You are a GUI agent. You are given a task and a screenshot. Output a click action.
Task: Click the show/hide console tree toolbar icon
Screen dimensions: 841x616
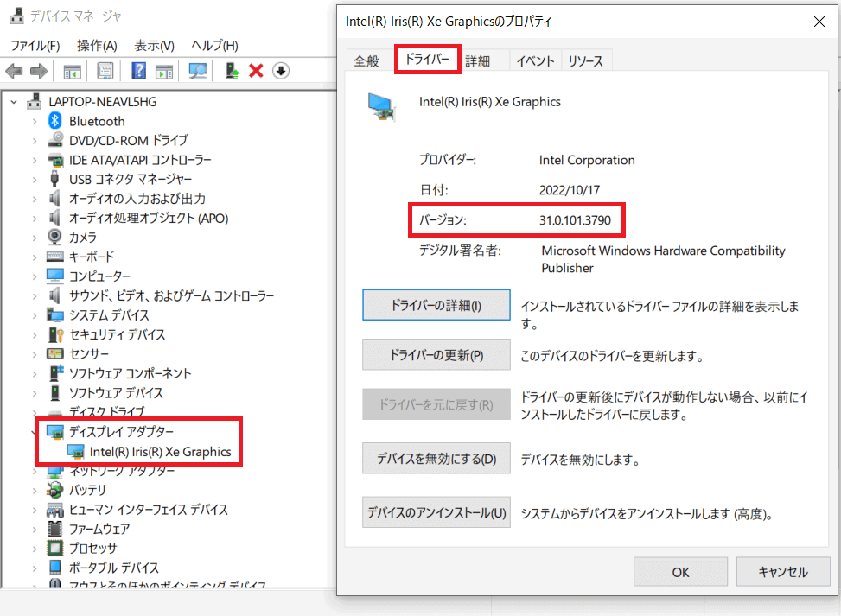73,71
